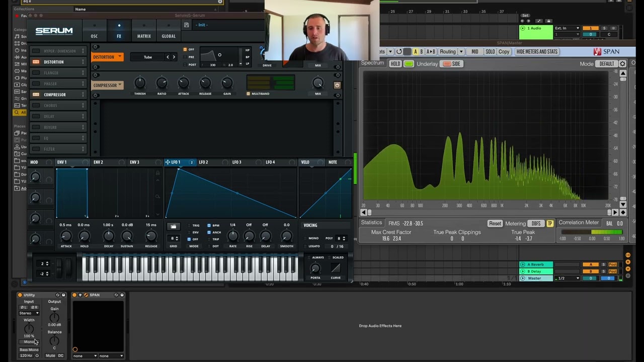Image resolution: width=644 pixels, height=362 pixels.
Task: Click Utility device save preset icon
Action: tap(64, 295)
